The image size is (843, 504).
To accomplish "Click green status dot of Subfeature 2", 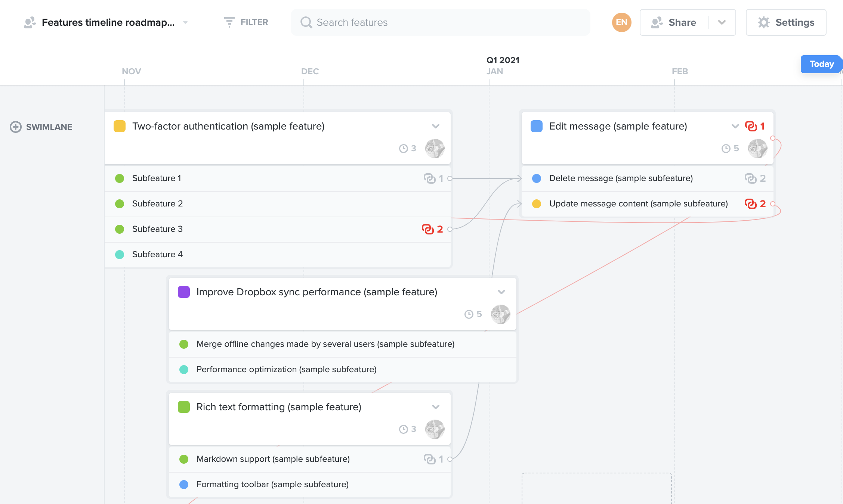I will [120, 204].
